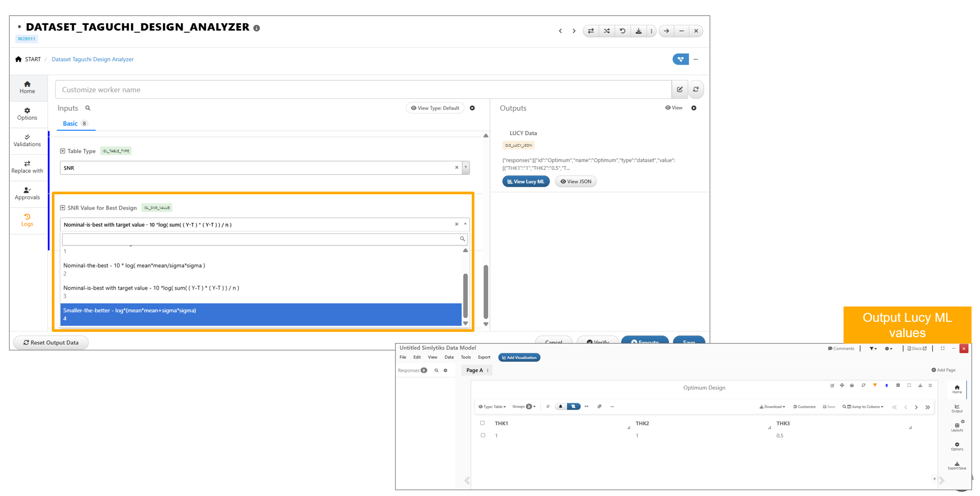Open Layouts in the data model sidebar
The image size is (980, 496).
coord(957,427)
